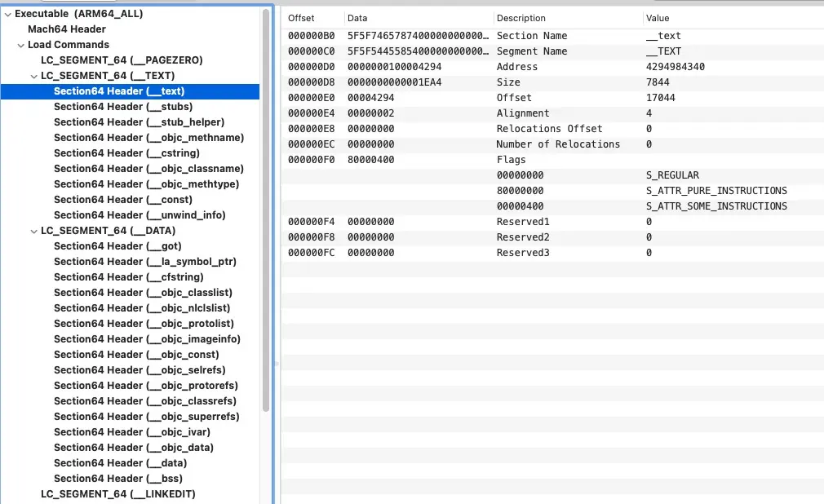Click the Value column header
The height and width of the screenshot is (504, 824).
658,18
